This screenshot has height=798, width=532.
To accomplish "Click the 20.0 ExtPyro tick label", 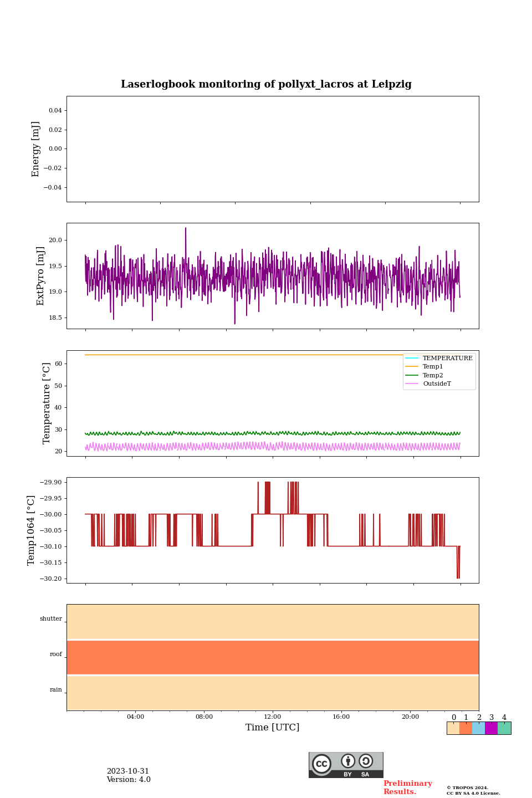I will pyautogui.click(x=55, y=240).
